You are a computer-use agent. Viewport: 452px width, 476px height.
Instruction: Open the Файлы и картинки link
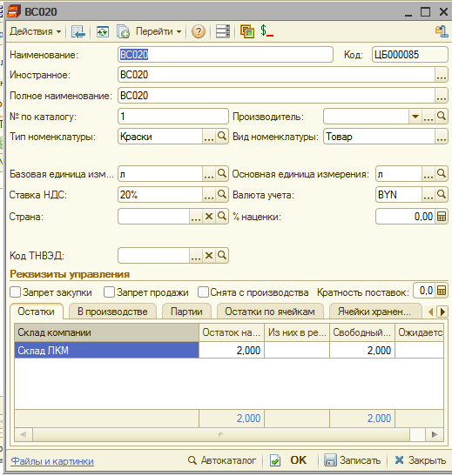point(52,461)
